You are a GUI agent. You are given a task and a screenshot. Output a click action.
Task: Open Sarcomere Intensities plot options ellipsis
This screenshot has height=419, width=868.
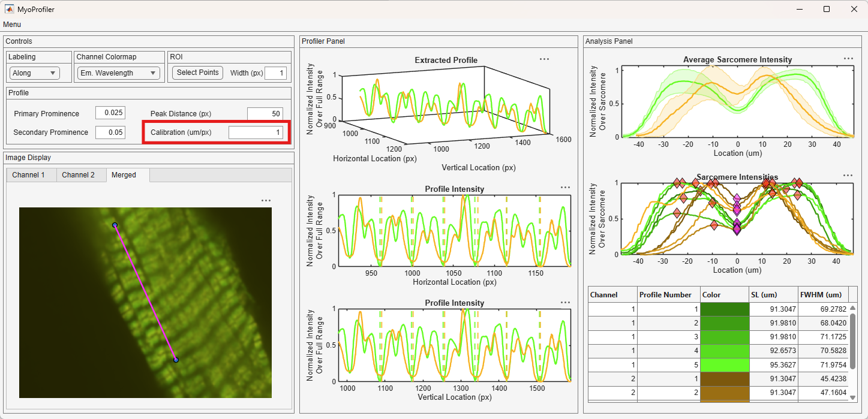point(848,176)
